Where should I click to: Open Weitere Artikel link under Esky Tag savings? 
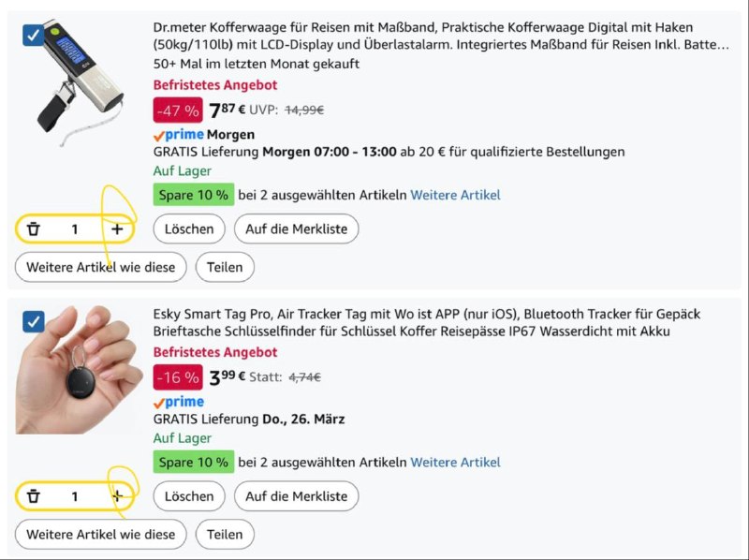coord(455,462)
